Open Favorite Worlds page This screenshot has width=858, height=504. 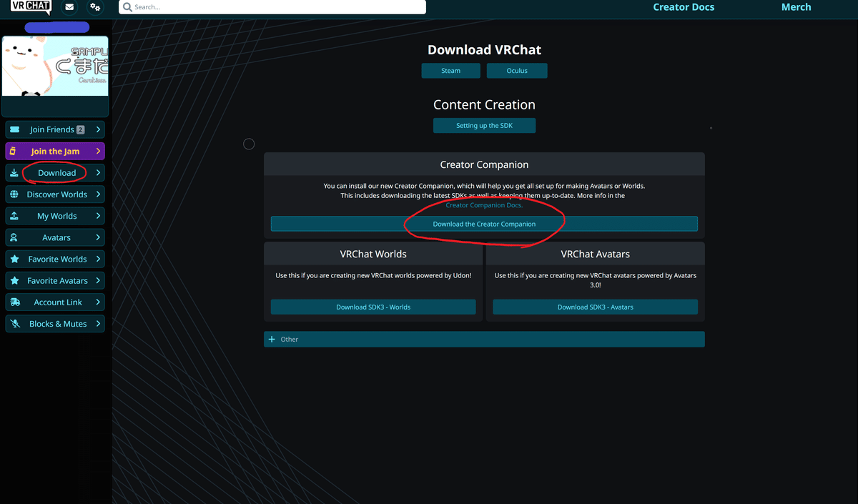coord(55,259)
